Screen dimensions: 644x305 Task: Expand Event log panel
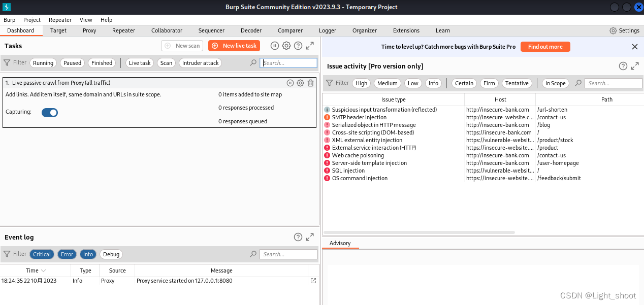pos(310,237)
